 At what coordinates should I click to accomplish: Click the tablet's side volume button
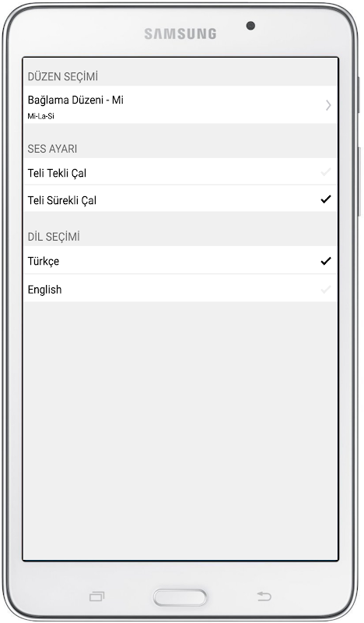tap(359, 181)
